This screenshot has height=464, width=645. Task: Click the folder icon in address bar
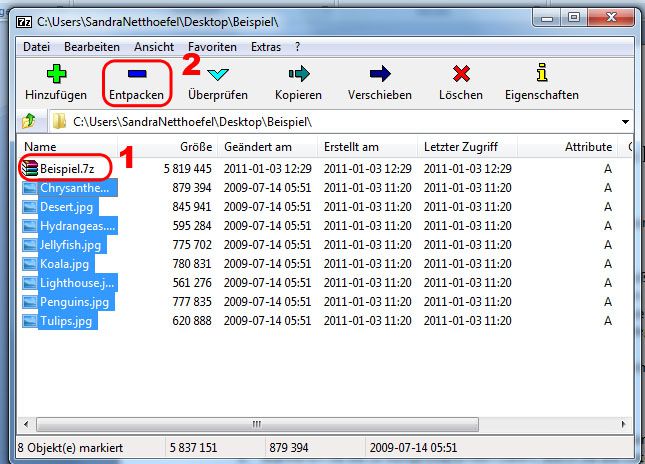(x=59, y=121)
